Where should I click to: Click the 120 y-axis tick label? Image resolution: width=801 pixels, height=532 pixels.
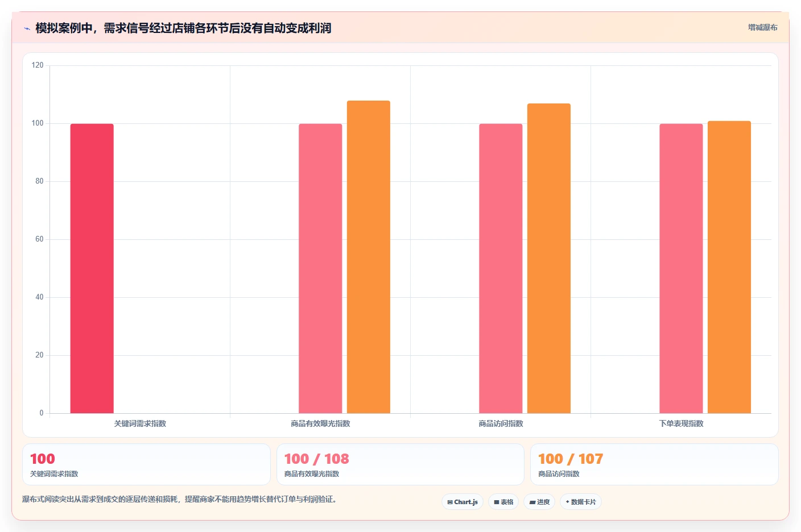pos(38,65)
